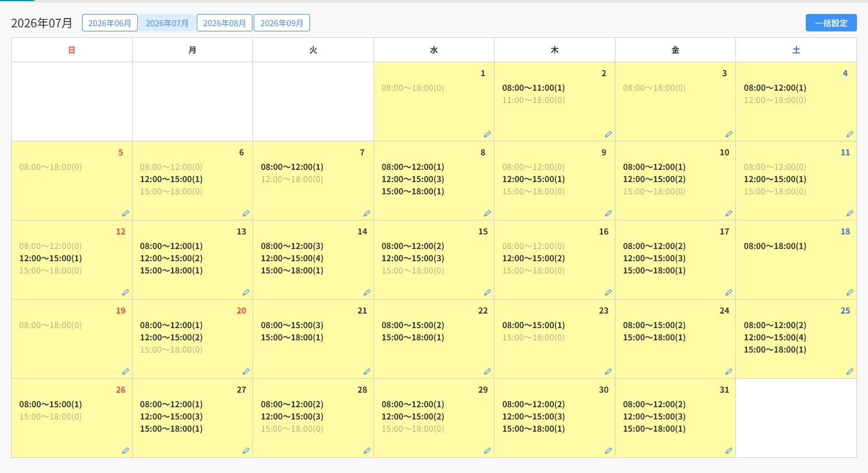Select the 2026年07月 month tab
868x473 pixels.
tap(167, 23)
